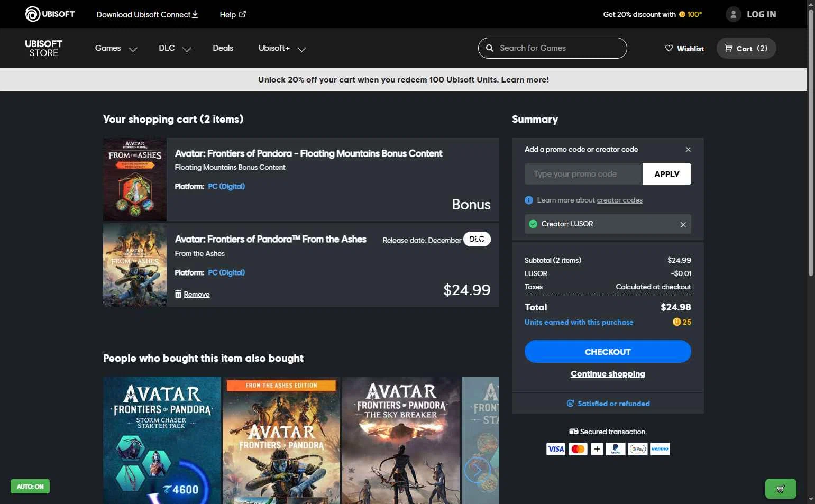Image resolution: width=815 pixels, height=504 pixels.
Task: Click the Get 20% discount offer
Action: tap(653, 14)
